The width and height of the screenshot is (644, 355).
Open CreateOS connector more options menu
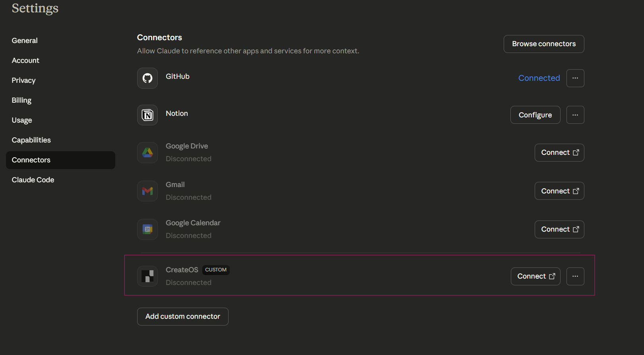pos(575,276)
